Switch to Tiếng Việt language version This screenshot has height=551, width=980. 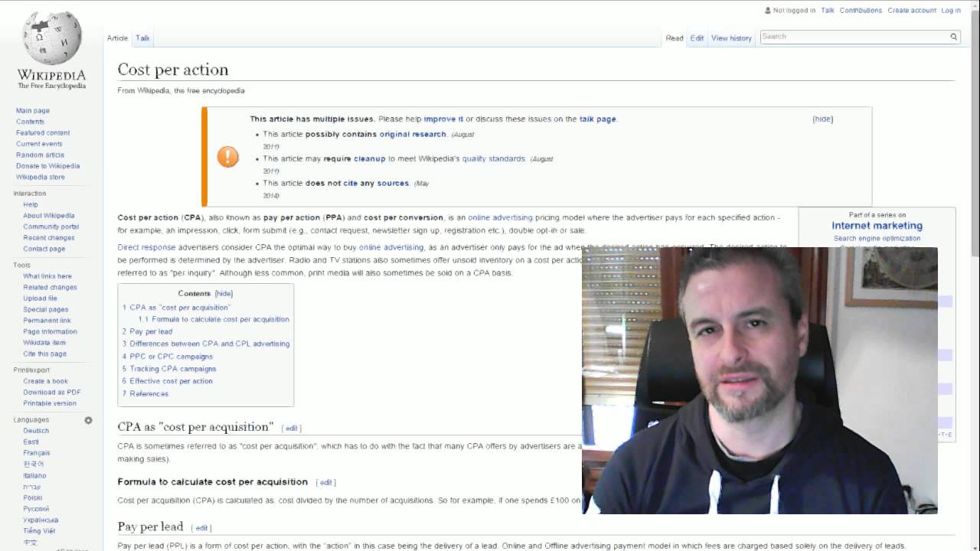[x=39, y=531]
